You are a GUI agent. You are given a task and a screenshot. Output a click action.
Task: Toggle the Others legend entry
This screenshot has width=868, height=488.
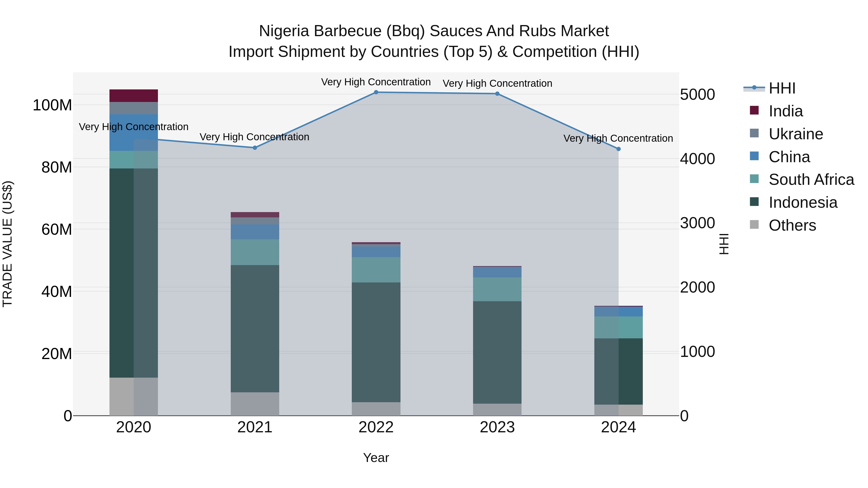(783, 225)
